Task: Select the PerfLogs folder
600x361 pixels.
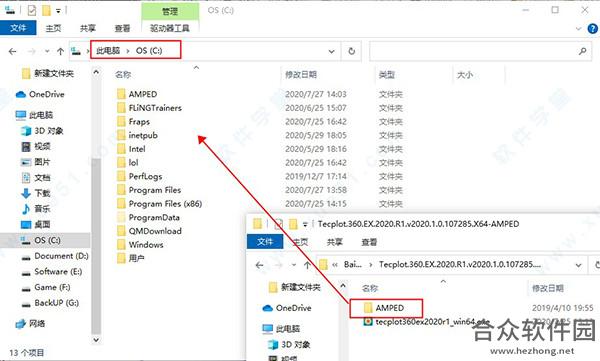Action: 145,176
